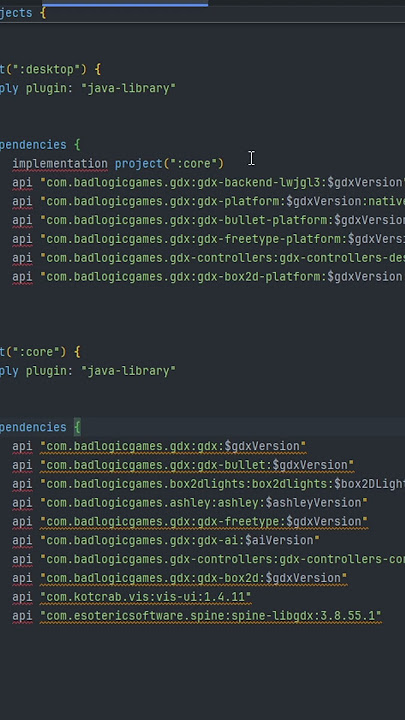405x720 pixels.
Task: Click the gdx-freetype-platform dependency line
Action: pyautogui.click(x=208, y=239)
